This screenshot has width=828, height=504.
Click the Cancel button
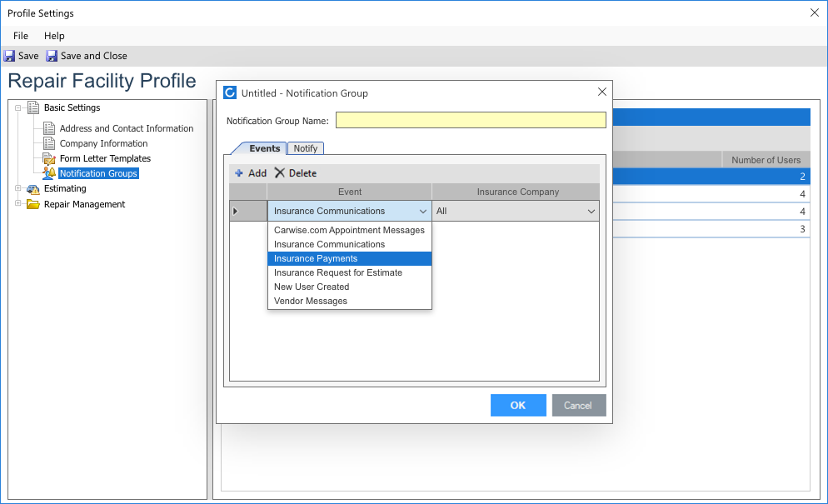tap(578, 406)
